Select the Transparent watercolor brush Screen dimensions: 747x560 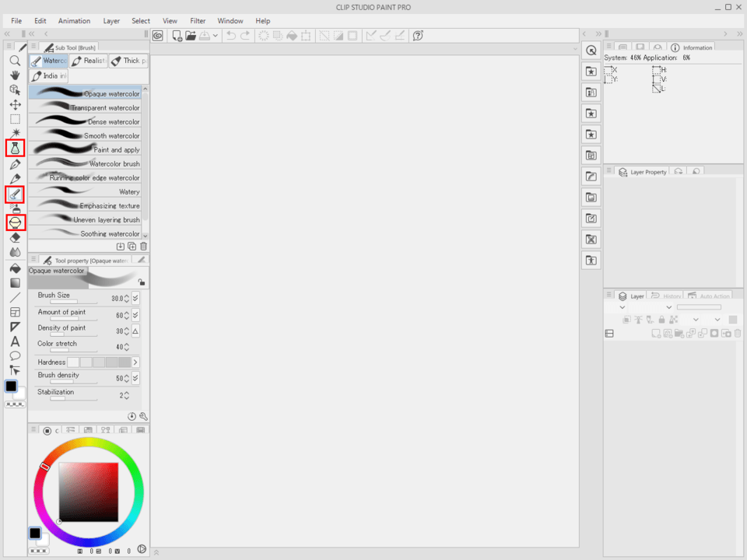click(x=85, y=107)
